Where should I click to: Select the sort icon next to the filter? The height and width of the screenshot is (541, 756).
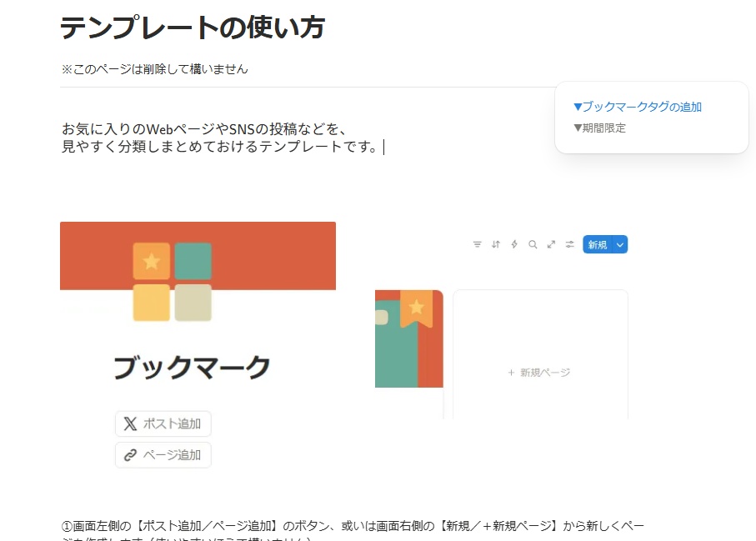pyautogui.click(x=495, y=244)
